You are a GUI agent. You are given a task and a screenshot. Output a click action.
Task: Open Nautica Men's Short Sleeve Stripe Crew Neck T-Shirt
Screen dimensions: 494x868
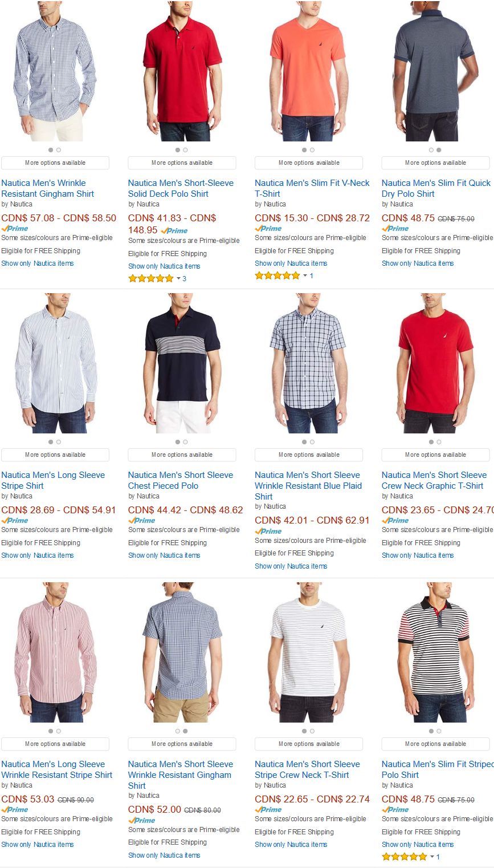click(x=308, y=769)
